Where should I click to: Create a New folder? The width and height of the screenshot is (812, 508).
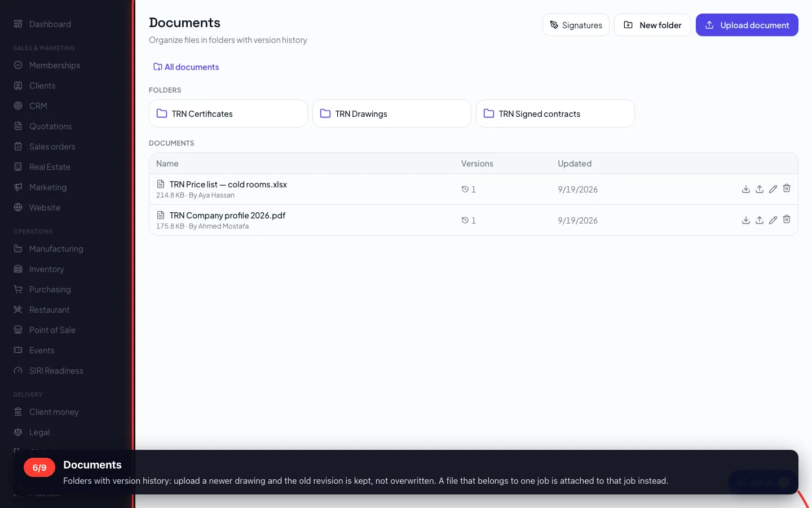pos(652,25)
